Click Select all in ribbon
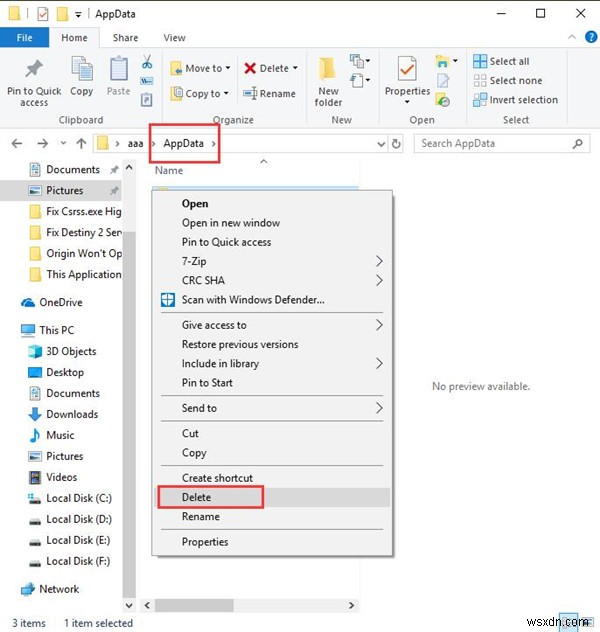The width and height of the screenshot is (600, 632). tap(502, 61)
